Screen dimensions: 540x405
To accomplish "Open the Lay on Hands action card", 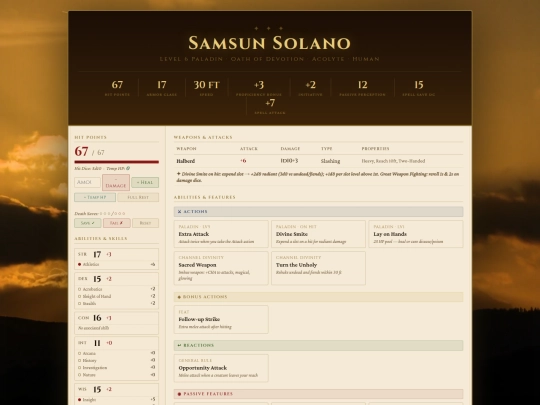I will coord(416,234).
